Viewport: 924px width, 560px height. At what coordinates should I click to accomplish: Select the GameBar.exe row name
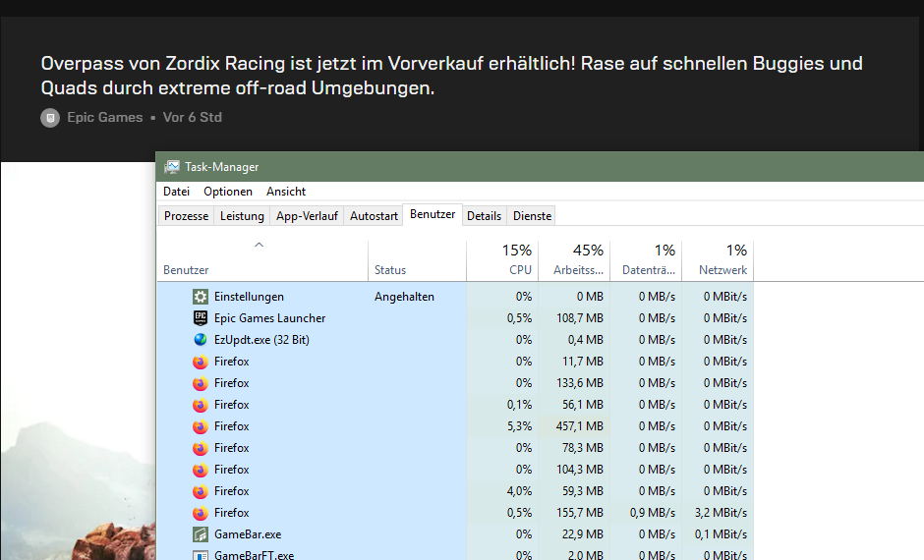tap(248, 534)
